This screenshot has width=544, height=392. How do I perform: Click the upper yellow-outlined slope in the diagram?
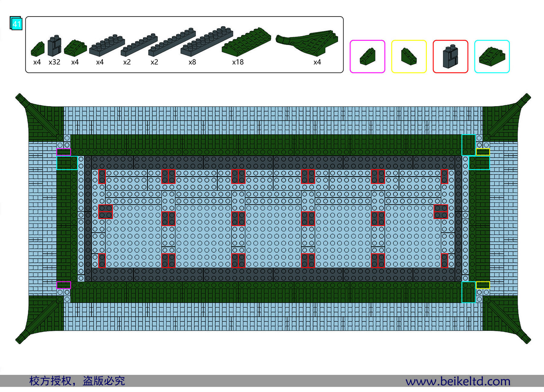coord(483,152)
